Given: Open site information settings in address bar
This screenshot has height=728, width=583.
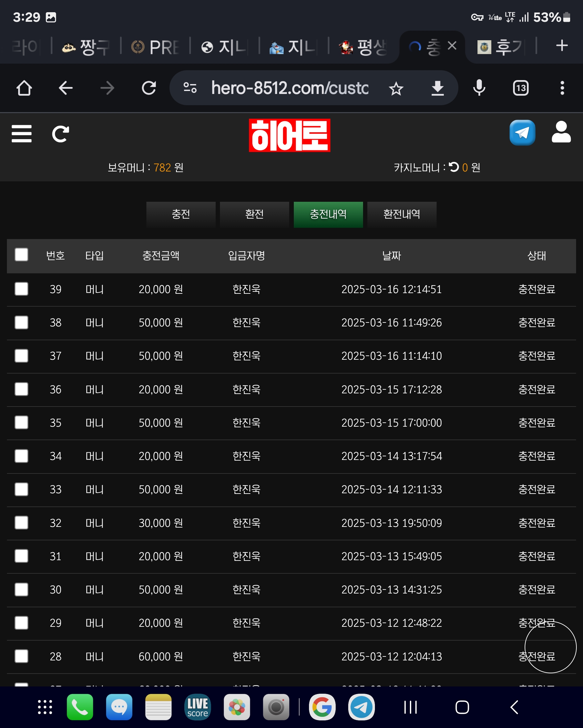Looking at the screenshot, I should (190, 88).
